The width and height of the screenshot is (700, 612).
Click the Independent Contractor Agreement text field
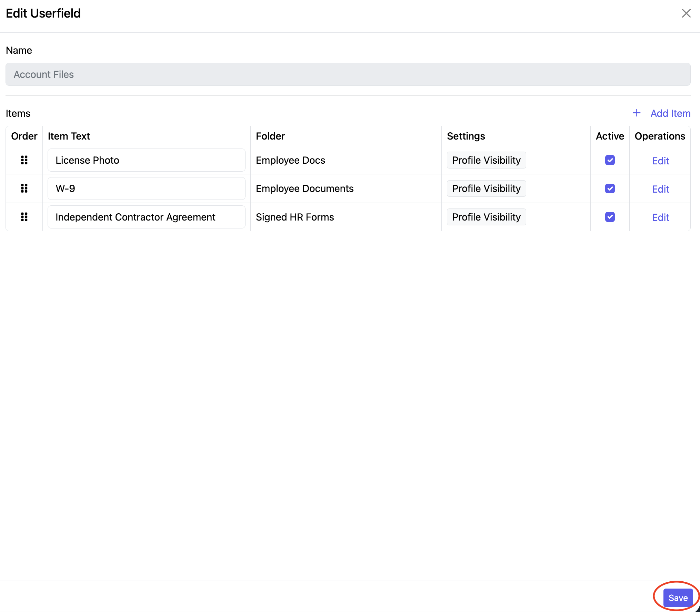[x=146, y=217]
